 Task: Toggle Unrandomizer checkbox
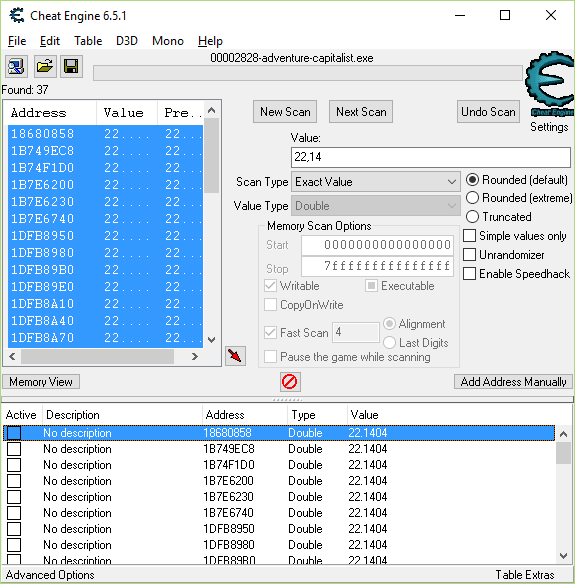point(469,255)
